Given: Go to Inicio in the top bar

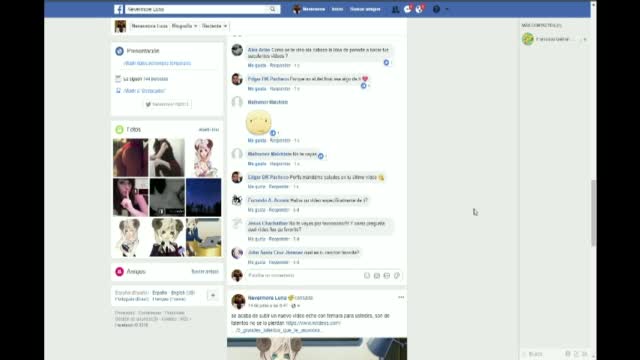Looking at the screenshot, I should [337, 9].
